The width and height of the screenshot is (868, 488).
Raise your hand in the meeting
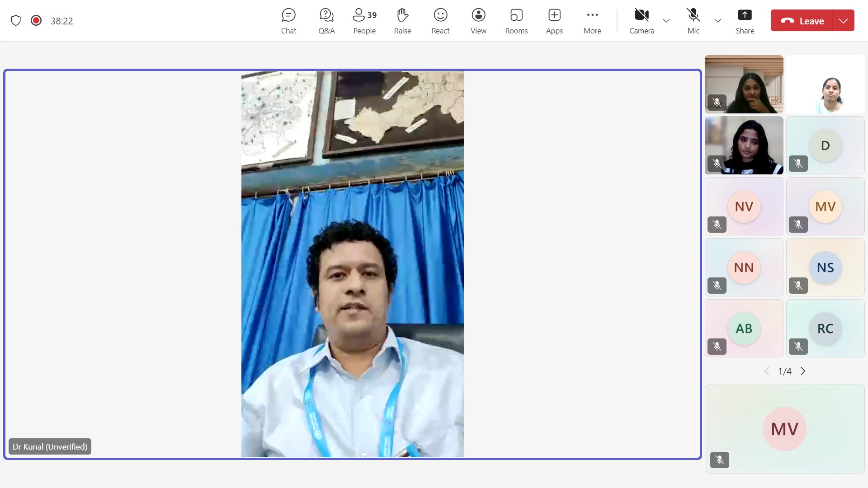pos(402,21)
